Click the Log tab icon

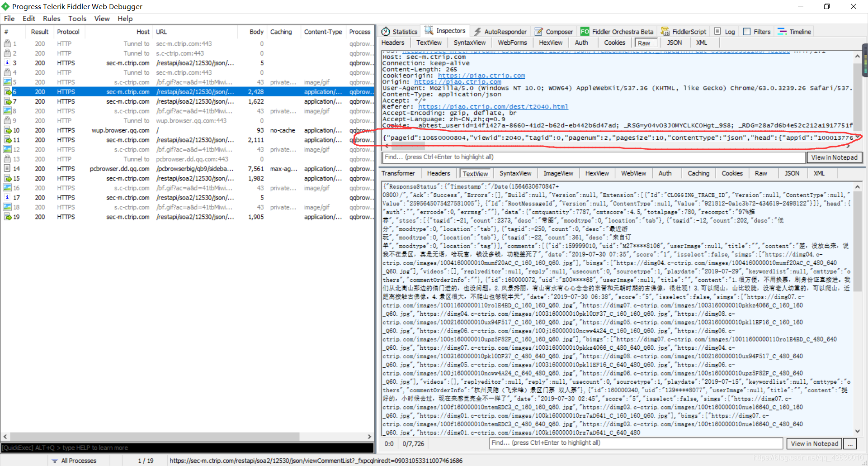click(x=717, y=31)
